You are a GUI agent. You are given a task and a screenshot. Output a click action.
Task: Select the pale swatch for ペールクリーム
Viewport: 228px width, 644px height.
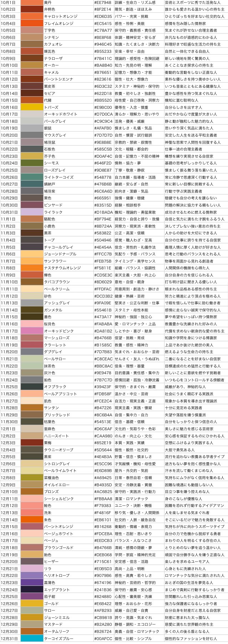32,289
